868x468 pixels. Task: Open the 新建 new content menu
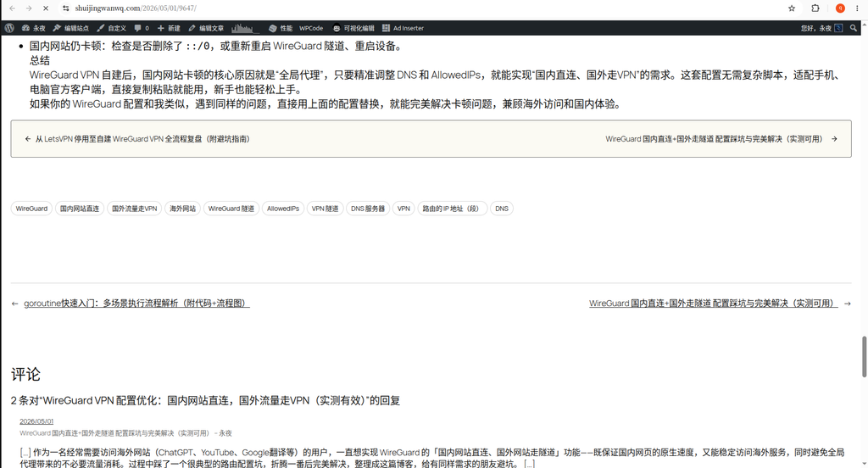pos(169,28)
